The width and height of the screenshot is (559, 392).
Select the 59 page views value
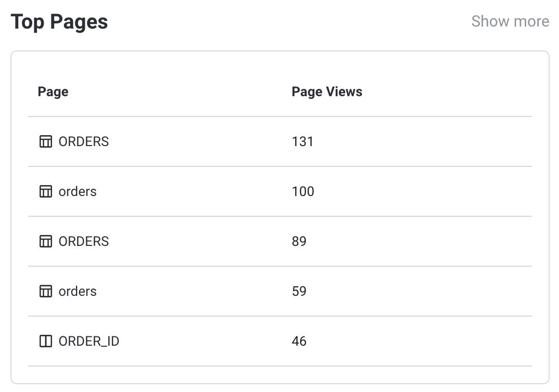coord(299,291)
